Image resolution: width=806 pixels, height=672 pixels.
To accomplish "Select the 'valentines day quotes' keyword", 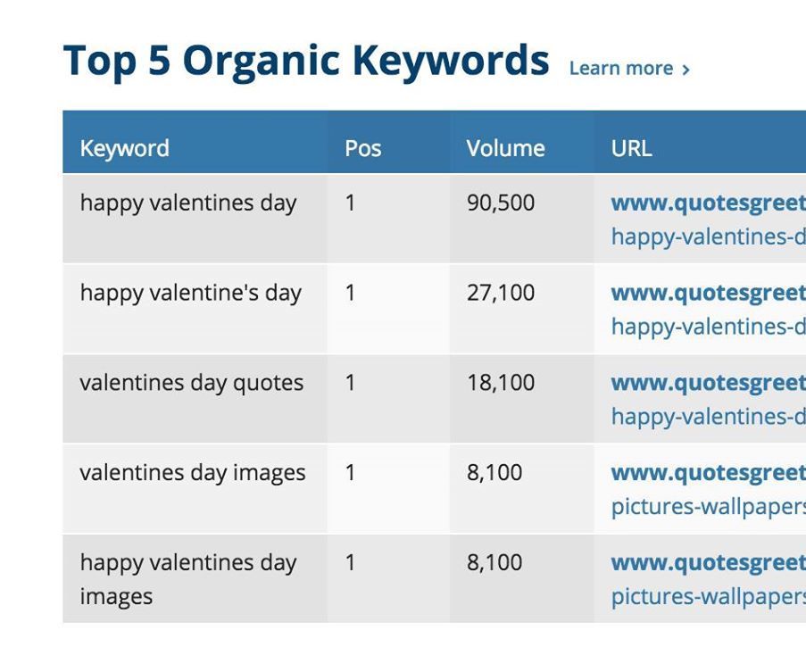I will click(191, 384).
